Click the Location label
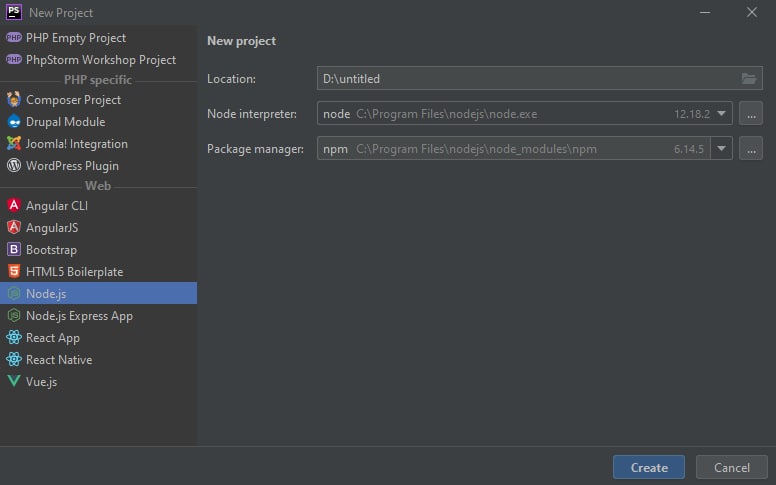Image resolution: width=776 pixels, height=485 pixels. tap(231, 79)
